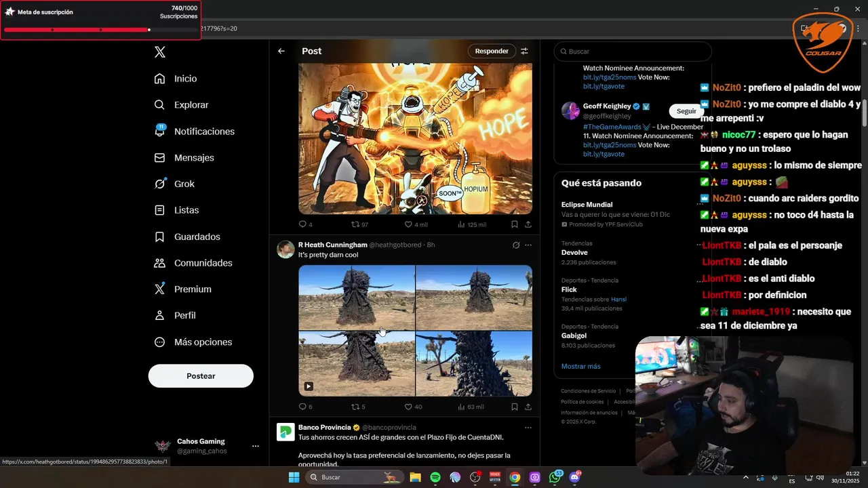
Task: View analytics showing 125 mil views
Action: coord(472,224)
